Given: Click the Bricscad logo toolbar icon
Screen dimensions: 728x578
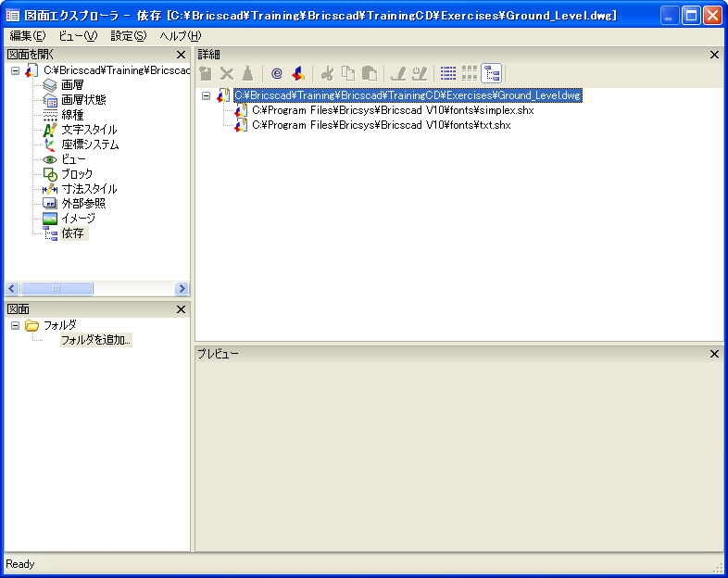Looking at the screenshot, I should 298,73.
